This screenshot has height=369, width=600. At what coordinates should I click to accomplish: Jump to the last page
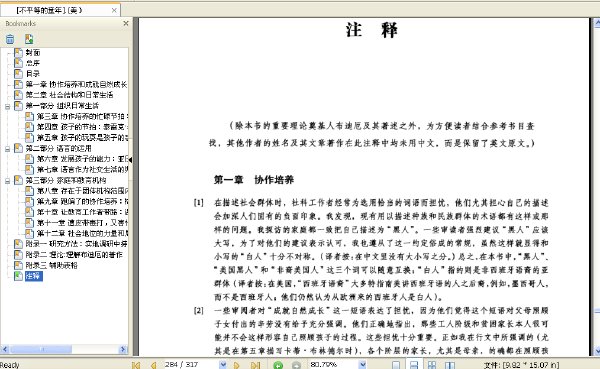click(255, 365)
